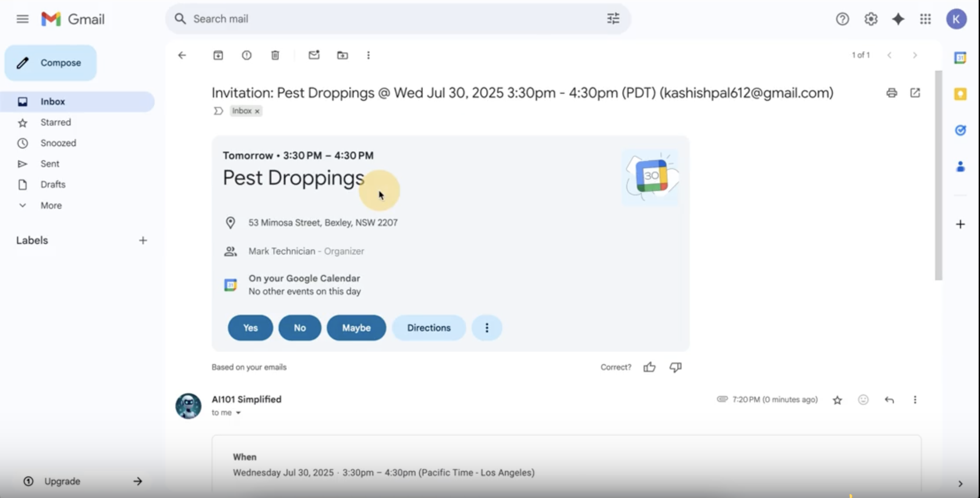Create a new label with plus
This screenshot has height=498, width=980.
[143, 240]
